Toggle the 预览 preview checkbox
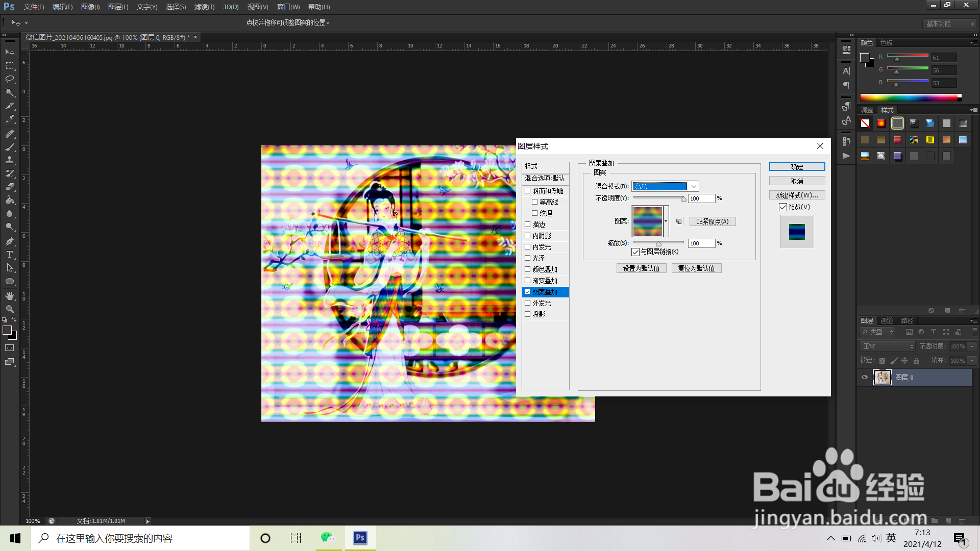980x551 pixels. [783, 207]
